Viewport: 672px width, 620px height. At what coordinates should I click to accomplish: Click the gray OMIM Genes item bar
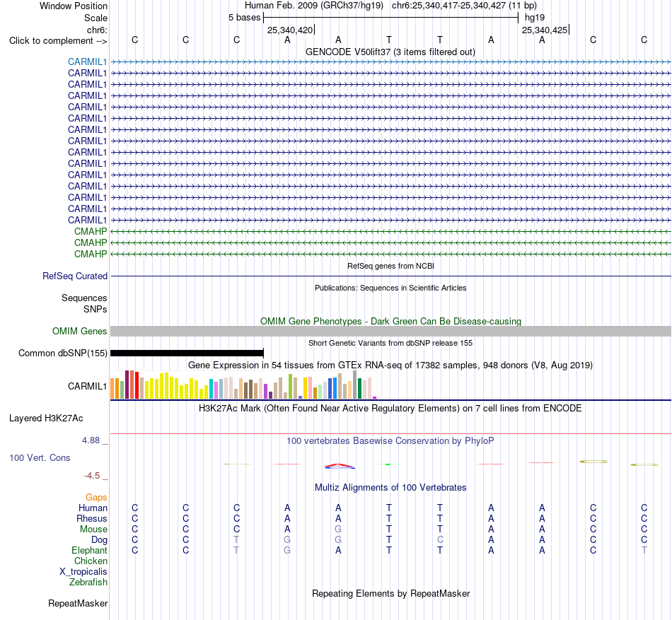pos(390,331)
